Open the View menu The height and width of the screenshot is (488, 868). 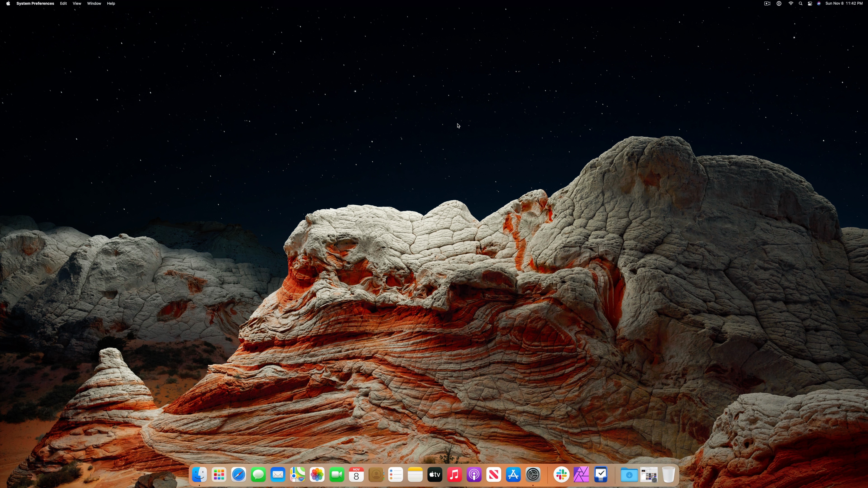77,3
